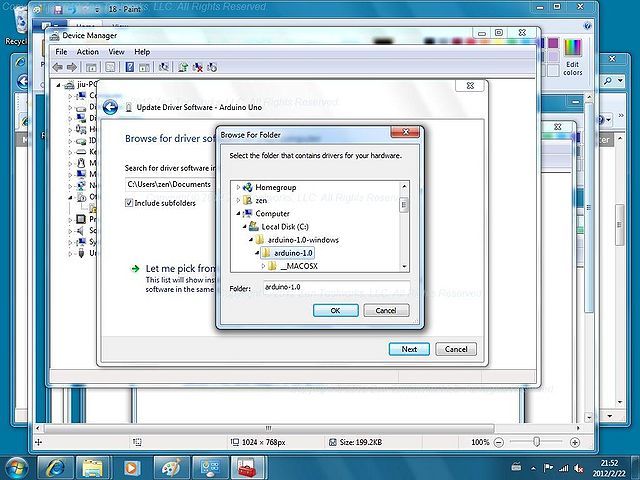This screenshot has width=640, height=480.
Task: Click Paint's horizontal scrollbar thumb
Action: point(269,428)
